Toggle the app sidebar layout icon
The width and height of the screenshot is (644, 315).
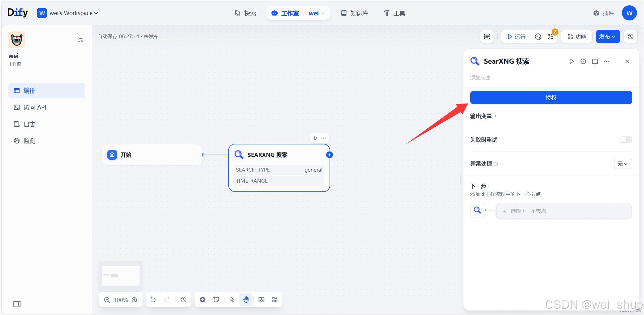click(x=80, y=40)
